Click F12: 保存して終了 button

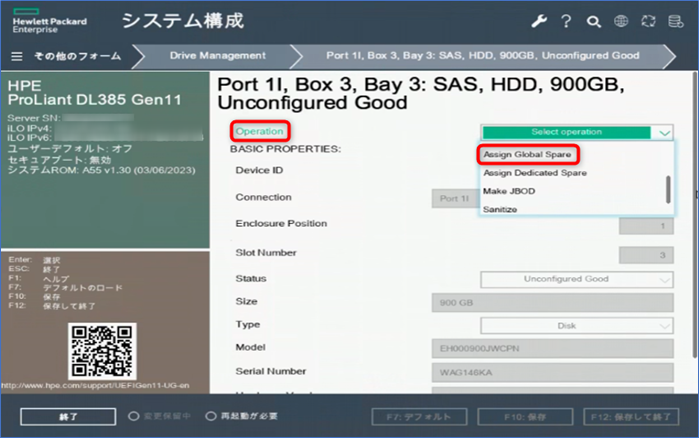[x=631, y=417]
